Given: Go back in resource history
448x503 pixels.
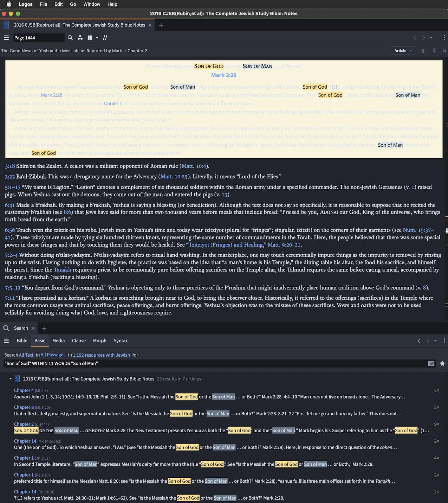Looking at the screenshot, I should (x=415, y=38).
